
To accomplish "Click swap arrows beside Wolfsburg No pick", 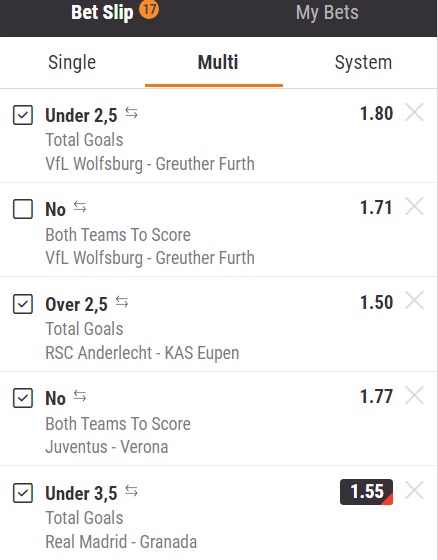I will (80, 207).
